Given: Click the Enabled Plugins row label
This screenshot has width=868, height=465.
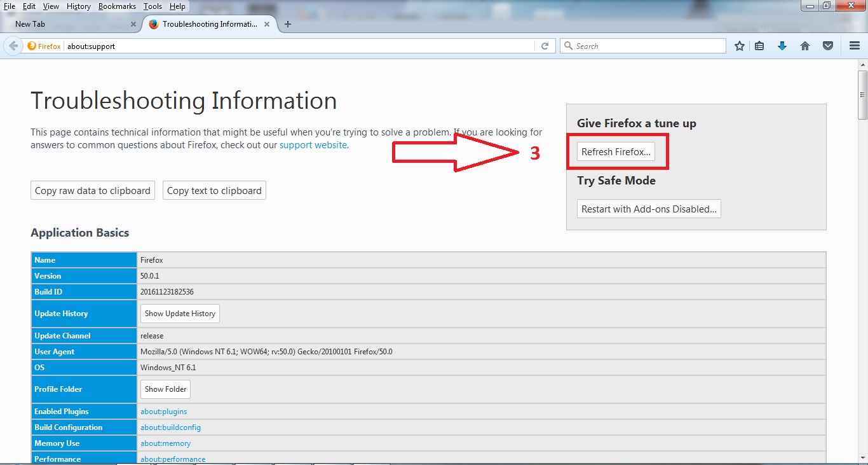Looking at the screenshot, I should [x=85, y=412].
